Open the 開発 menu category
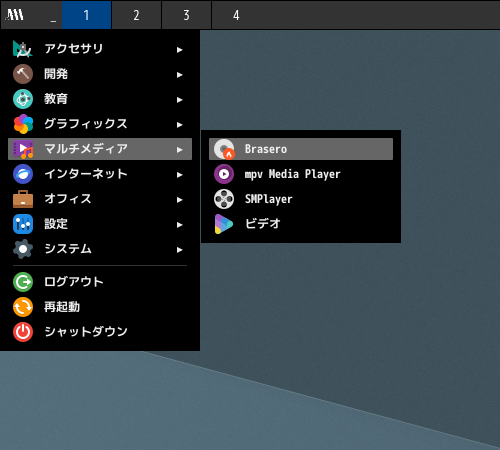This screenshot has height=450, width=500. [100, 74]
